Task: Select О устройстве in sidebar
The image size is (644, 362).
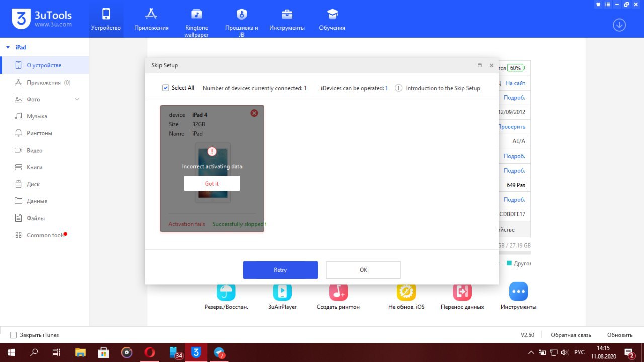Action: 44,65
